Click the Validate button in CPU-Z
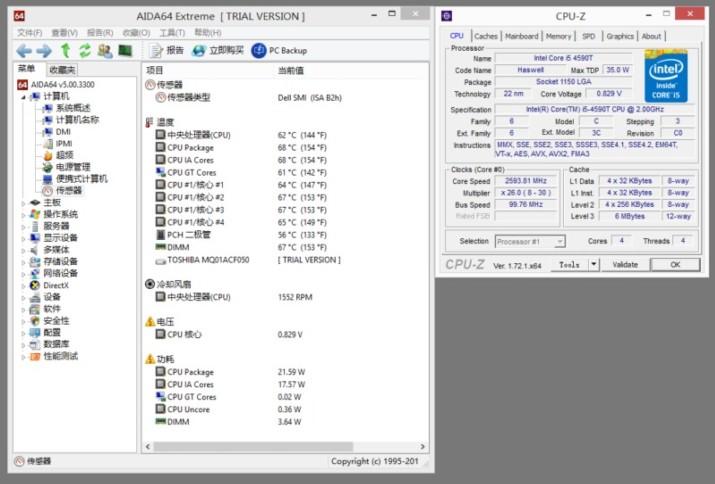The width and height of the screenshot is (715, 484). point(625,265)
